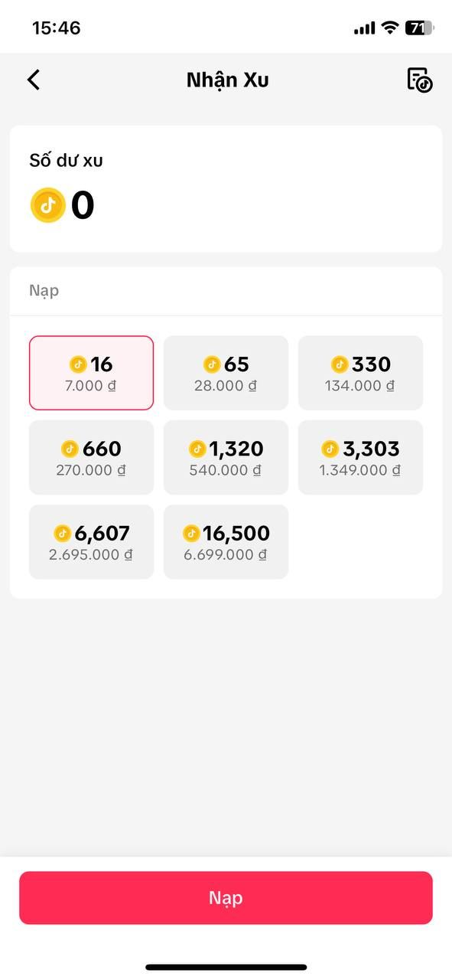Image resolution: width=452 pixels, height=980 pixels.
Task: Select the 65 xu recharge package
Action: 226,373
